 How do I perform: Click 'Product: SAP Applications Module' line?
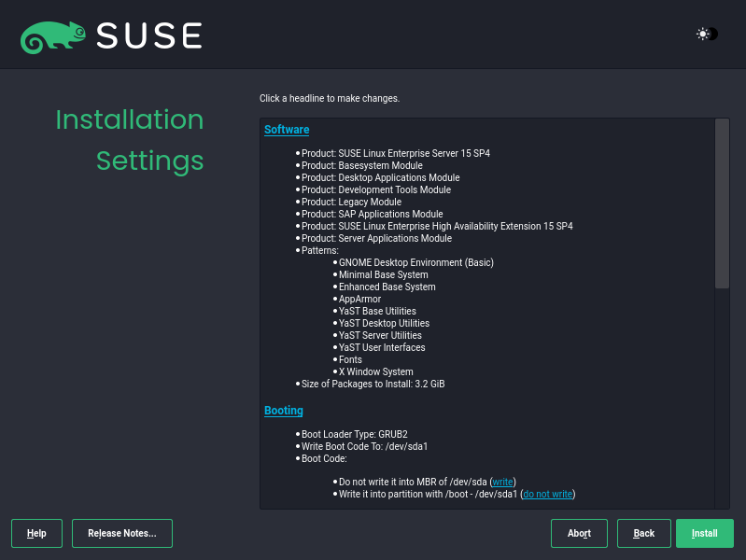[372, 214]
